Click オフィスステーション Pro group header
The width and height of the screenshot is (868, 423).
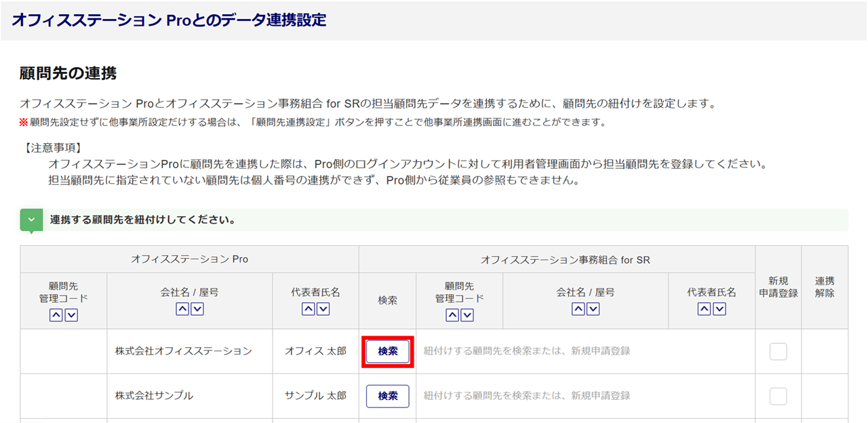point(189,260)
